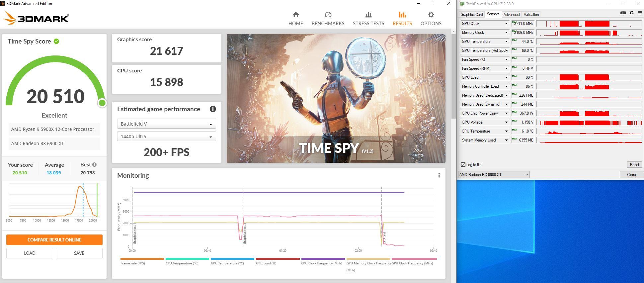Open the Advanced tab in GPU-Z
Screen dimensions: 644x283
coord(511,14)
